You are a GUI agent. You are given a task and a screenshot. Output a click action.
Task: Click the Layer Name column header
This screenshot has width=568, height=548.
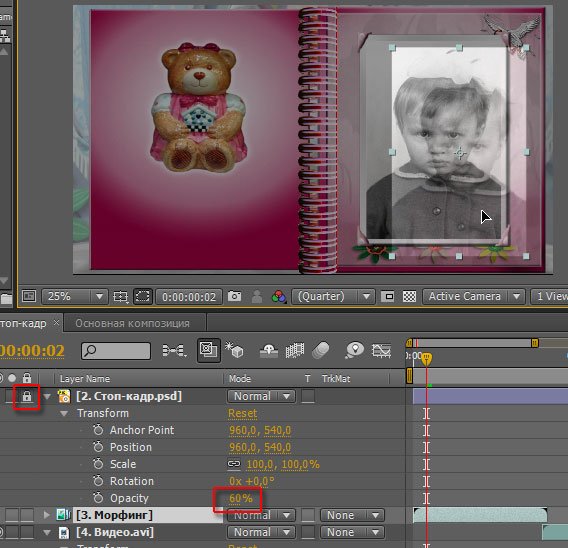point(85,379)
